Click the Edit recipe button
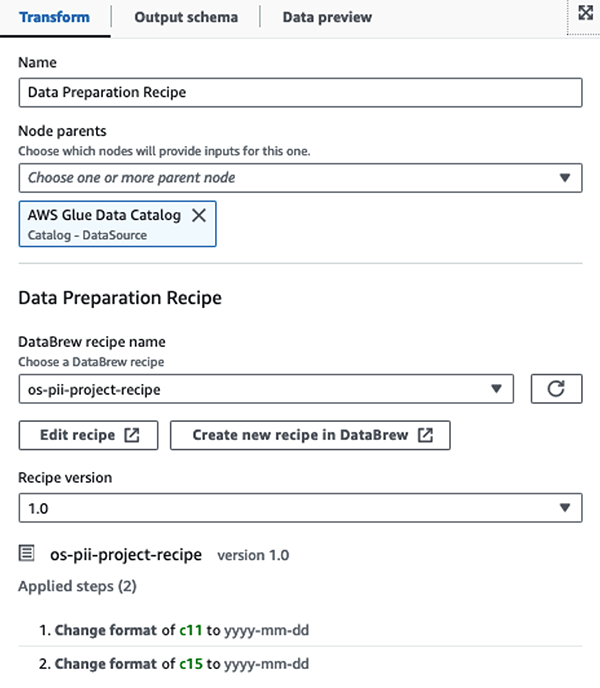 click(x=88, y=435)
